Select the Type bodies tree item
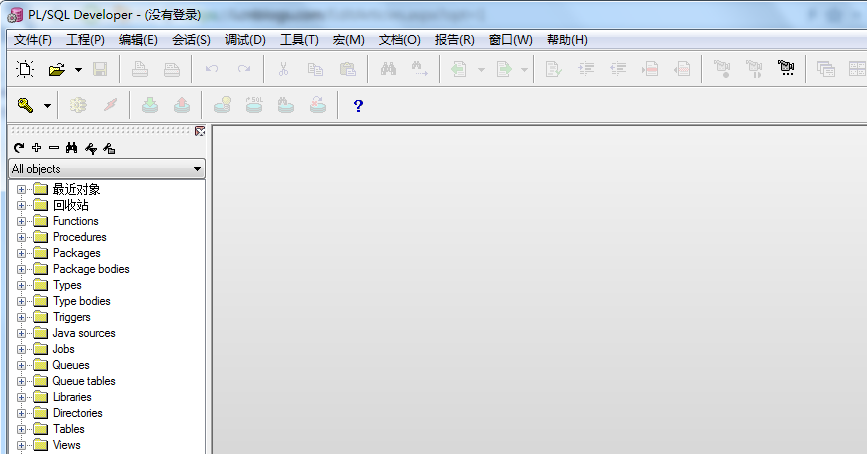867x454 pixels. [82, 301]
